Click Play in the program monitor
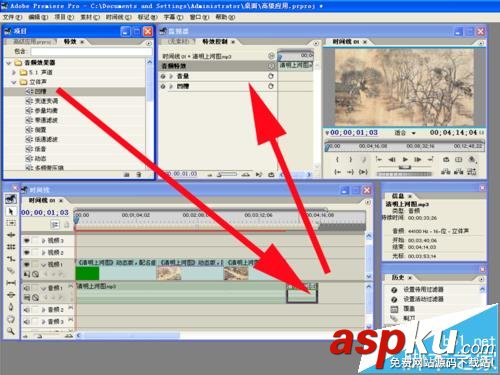500x375 pixels. (x=405, y=160)
